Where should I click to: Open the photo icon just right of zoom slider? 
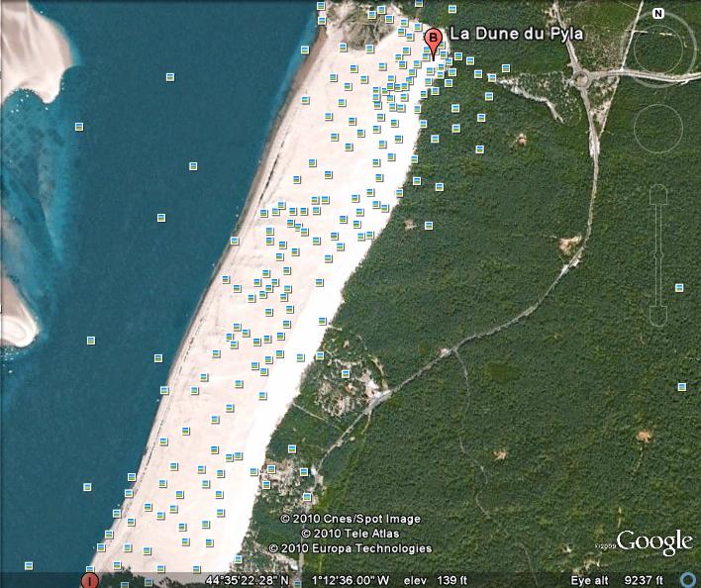(679, 288)
